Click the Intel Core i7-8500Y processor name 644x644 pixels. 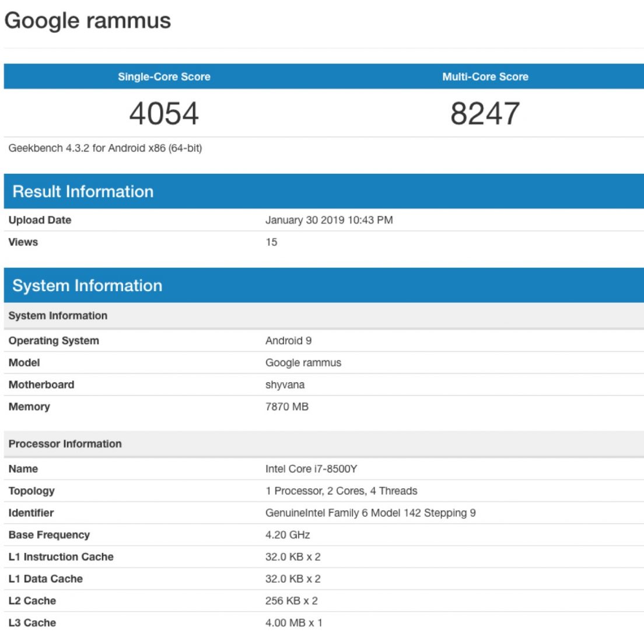click(x=311, y=469)
